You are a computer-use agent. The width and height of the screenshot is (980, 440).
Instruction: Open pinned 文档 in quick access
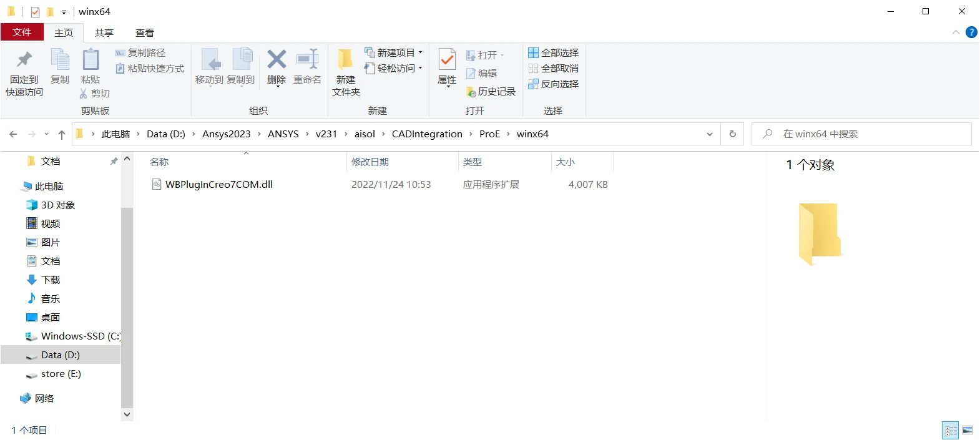pyautogui.click(x=51, y=162)
